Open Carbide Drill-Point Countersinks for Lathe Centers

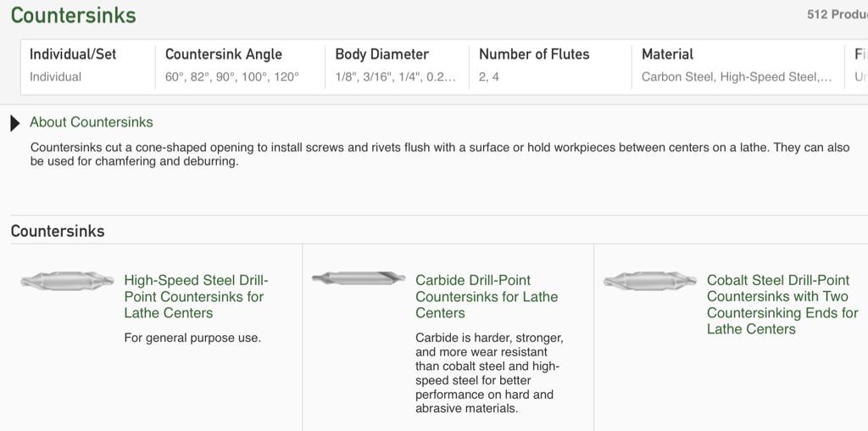[x=487, y=296]
